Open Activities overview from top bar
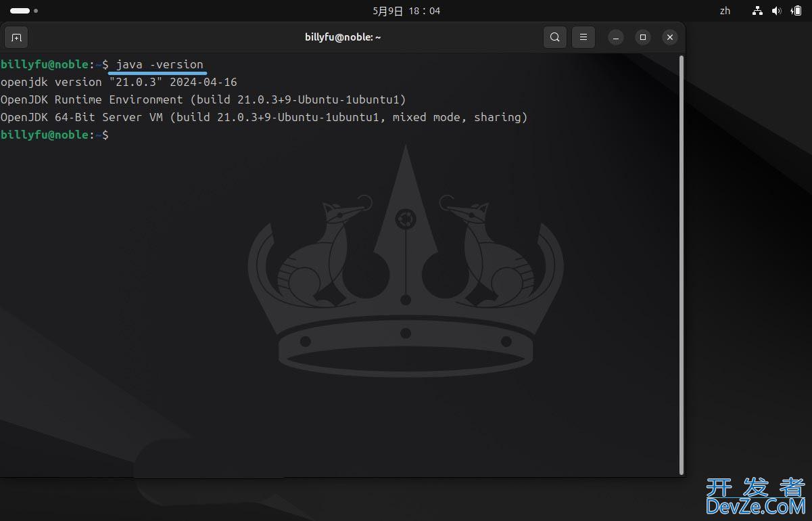Image resolution: width=812 pixels, height=521 pixels. (x=24, y=11)
